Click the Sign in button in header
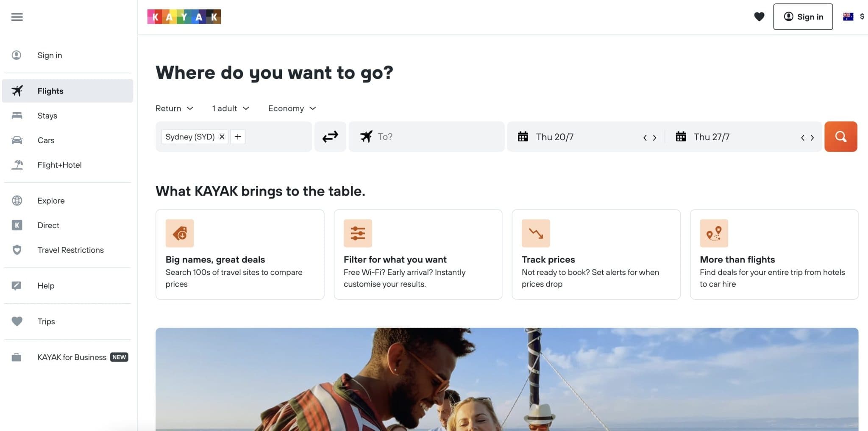Screen dimensions: 868x431 803,17
